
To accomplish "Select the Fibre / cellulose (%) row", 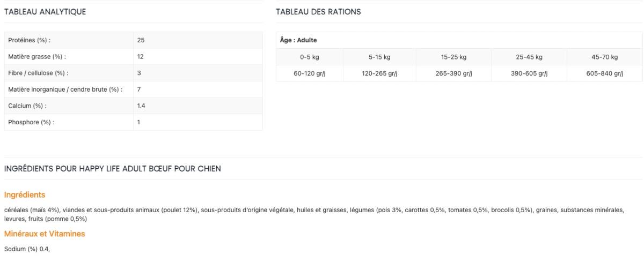I will [39, 73].
